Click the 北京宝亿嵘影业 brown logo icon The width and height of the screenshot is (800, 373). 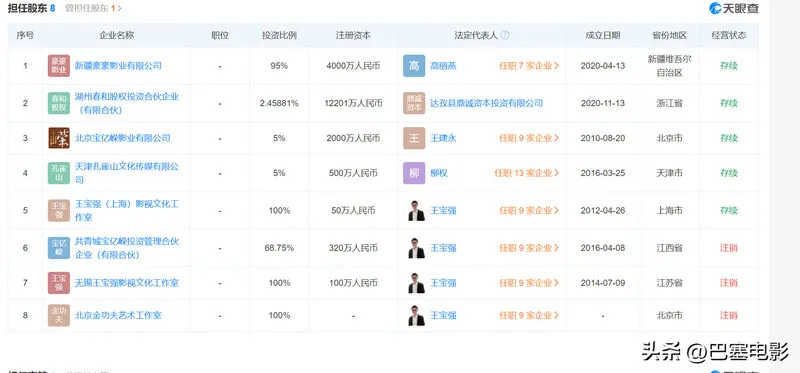59,138
